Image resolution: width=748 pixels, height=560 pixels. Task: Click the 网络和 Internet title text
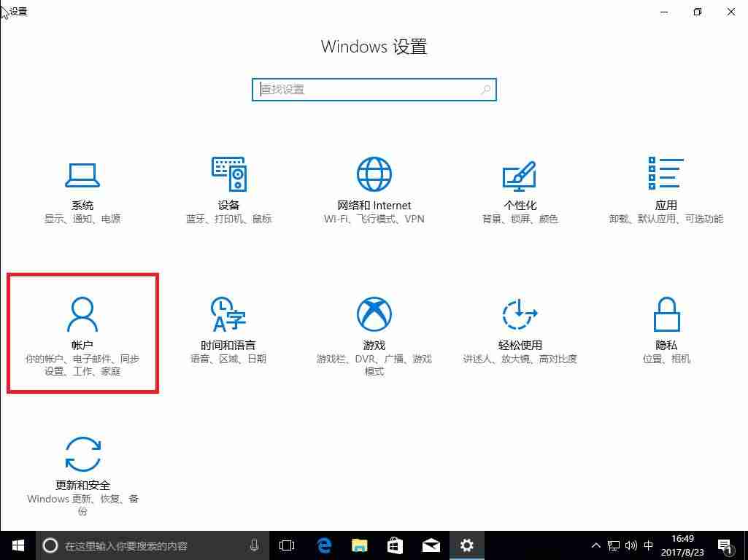pos(374,206)
